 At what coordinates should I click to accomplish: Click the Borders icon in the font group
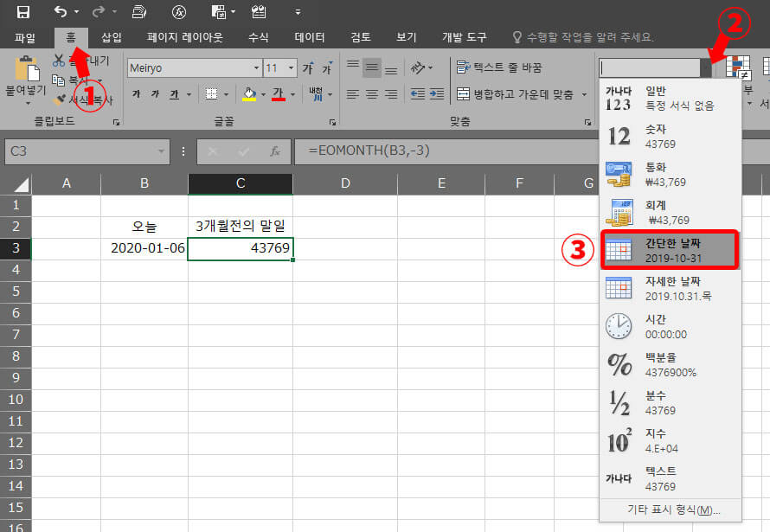(x=210, y=93)
